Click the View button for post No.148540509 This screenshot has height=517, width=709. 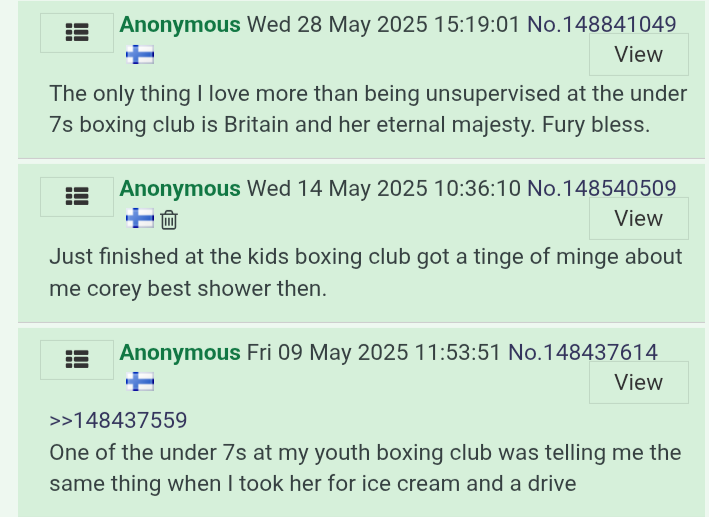(x=638, y=218)
